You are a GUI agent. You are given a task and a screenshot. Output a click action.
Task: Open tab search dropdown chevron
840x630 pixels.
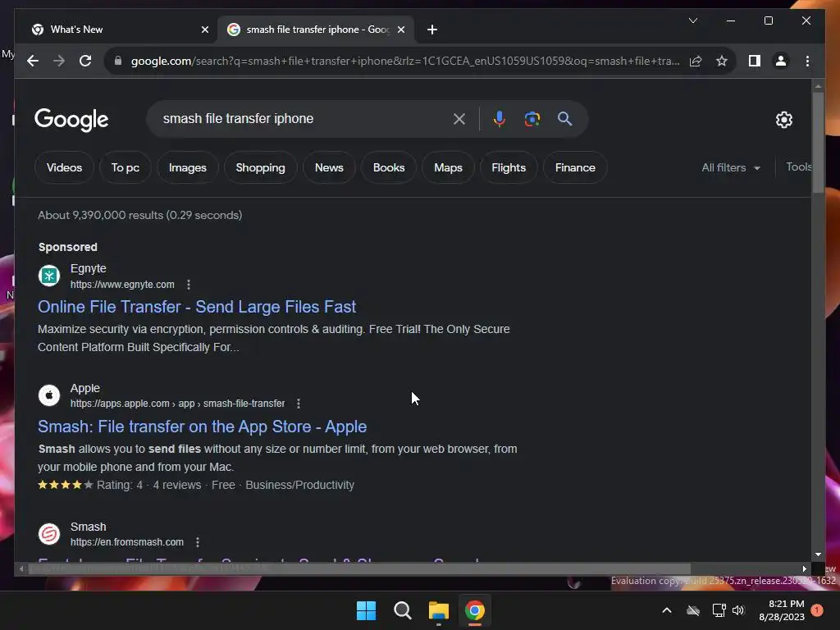(693, 21)
